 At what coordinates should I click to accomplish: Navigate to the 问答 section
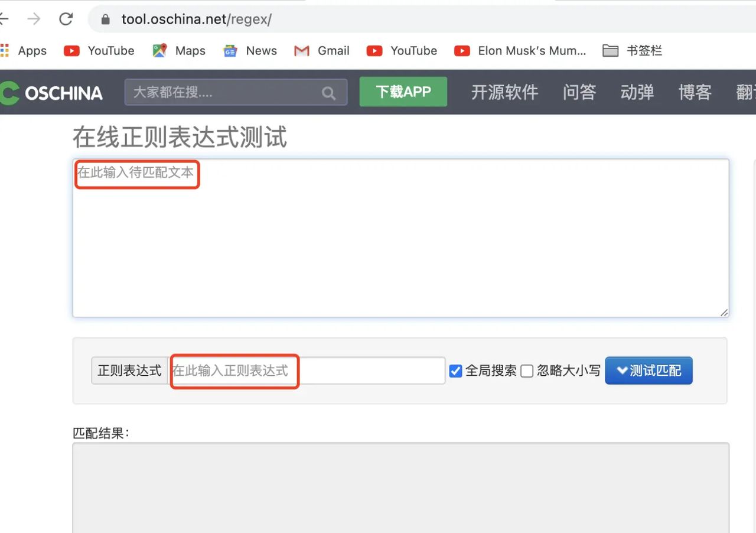pos(579,92)
